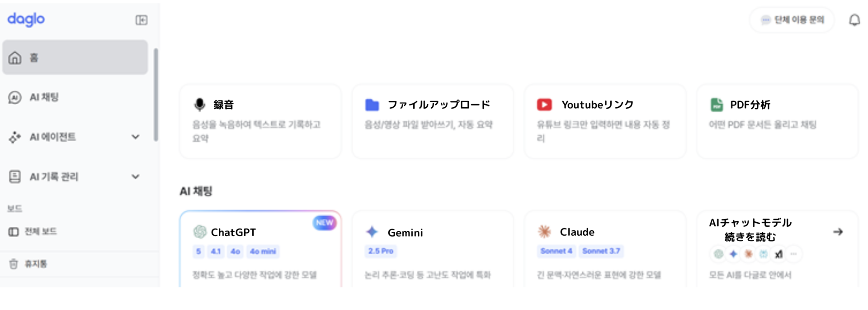
Task: Click the Gemini sparkle icon
Action: pos(372,232)
